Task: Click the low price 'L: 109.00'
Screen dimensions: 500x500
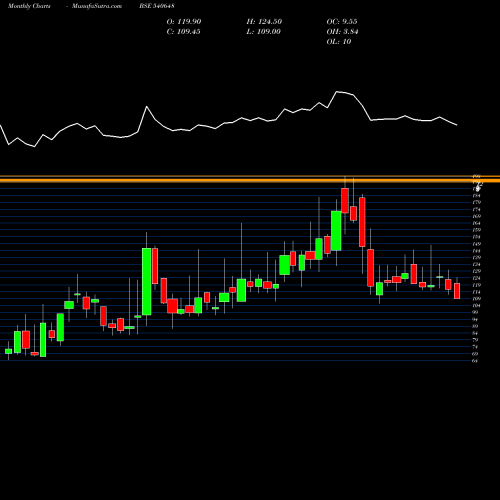Action: 263,32
